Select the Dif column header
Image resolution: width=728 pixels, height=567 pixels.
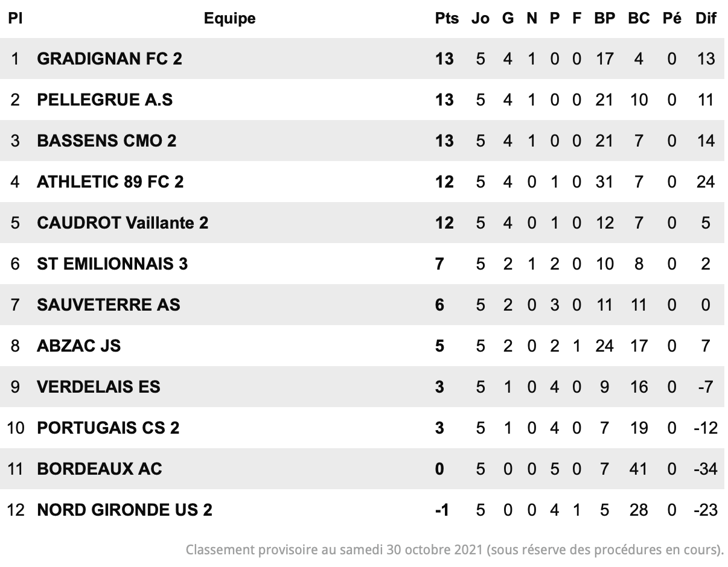[706, 18]
